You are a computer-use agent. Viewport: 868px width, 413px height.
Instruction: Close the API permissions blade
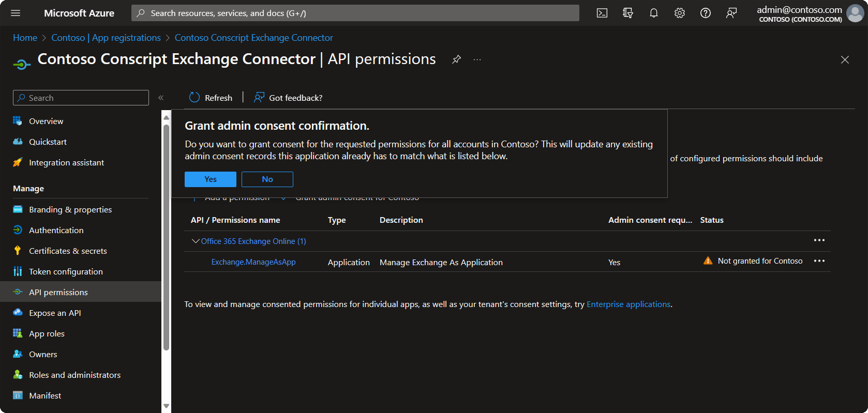[845, 60]
